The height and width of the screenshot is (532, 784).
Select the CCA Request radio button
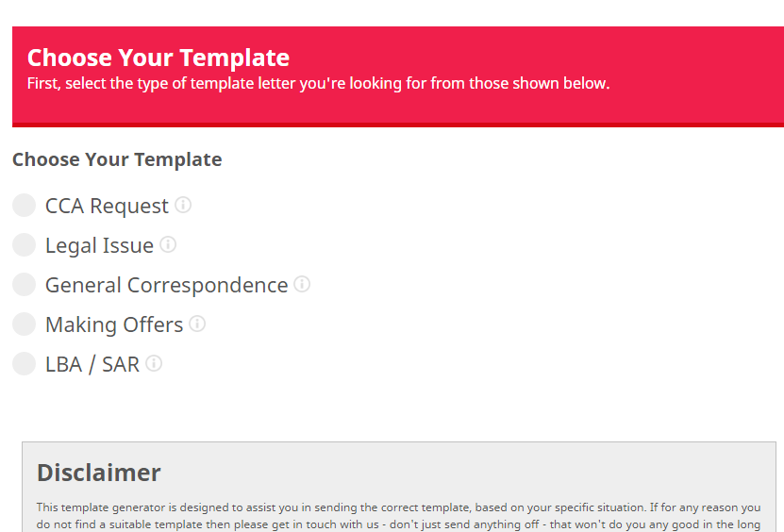(x=24, y=205)
